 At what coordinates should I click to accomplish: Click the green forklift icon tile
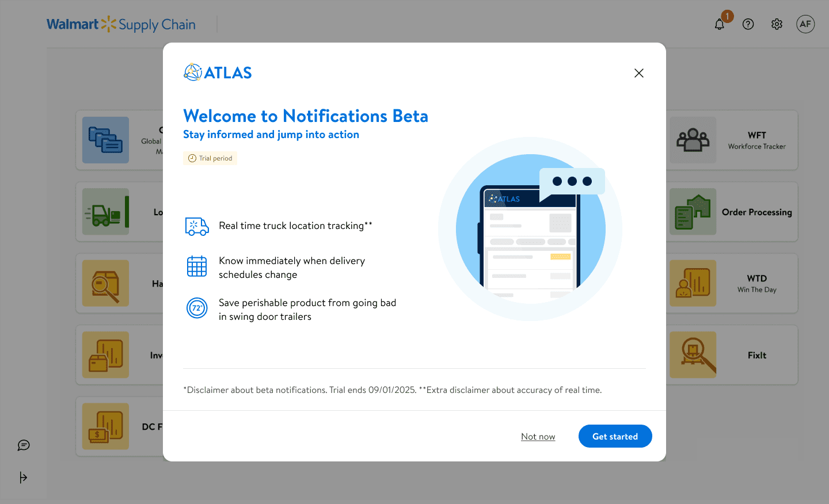(x=105, y=212)
